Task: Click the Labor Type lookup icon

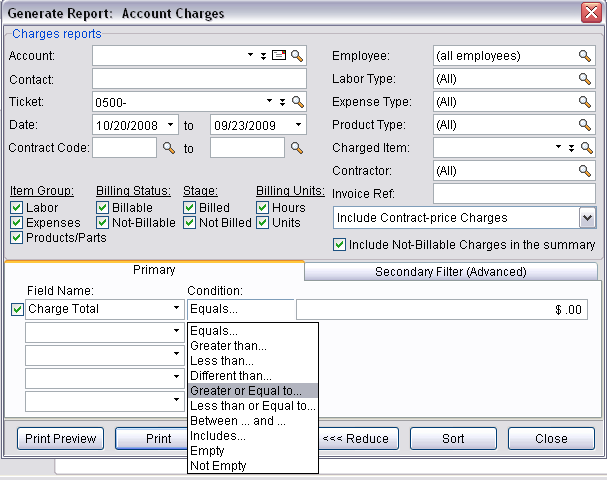Action: [x=585, y=79]
